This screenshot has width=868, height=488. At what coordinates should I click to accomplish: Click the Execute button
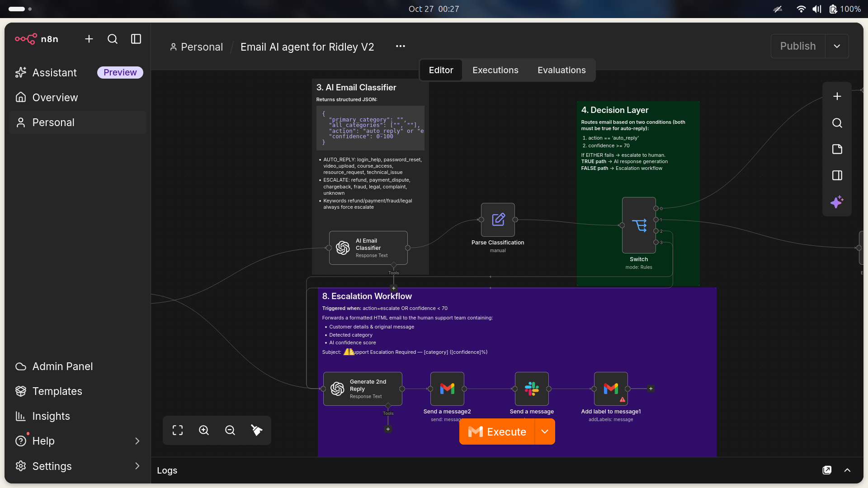(x=497, y=432)
